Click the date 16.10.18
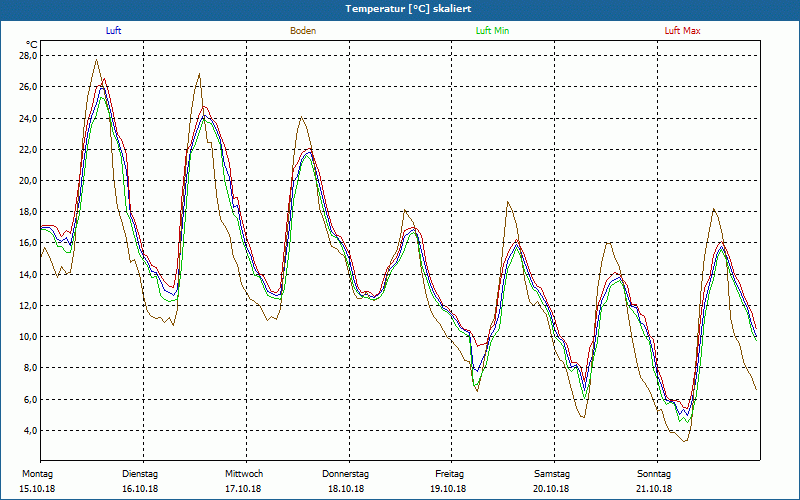The height and width of the screenshot is (500, 800). tap(140, 489)
